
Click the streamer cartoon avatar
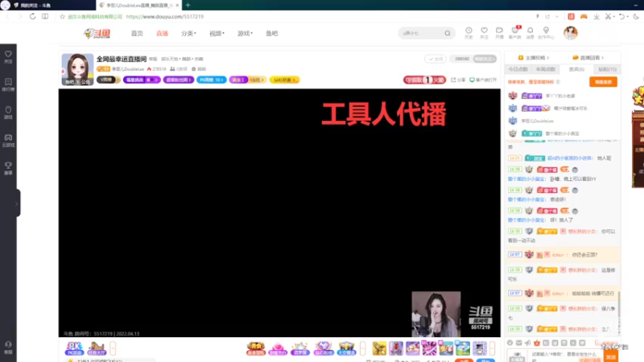point(77,69)
